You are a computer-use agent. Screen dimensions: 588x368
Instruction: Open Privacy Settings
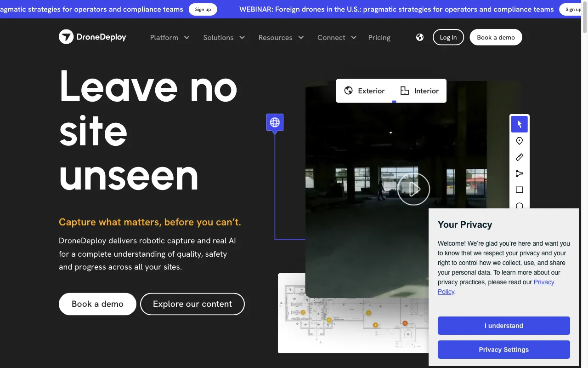click(504, 350)
